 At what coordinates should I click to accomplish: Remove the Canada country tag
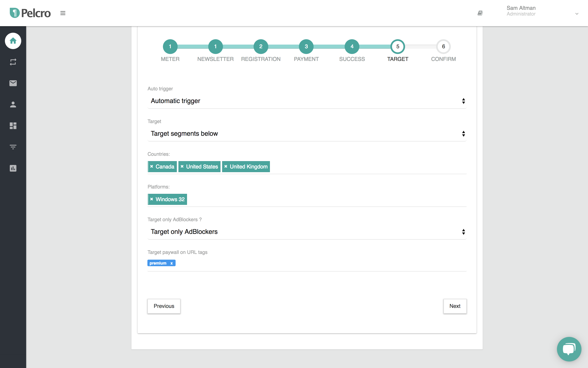point(152,166)
